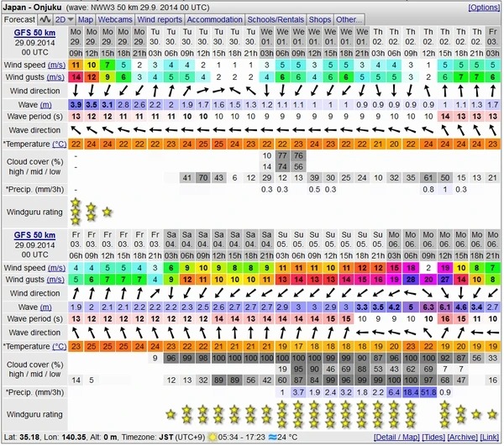Click the precipitation value "0.8"
This screenshot has height=446, width=504.
point(428,190)
